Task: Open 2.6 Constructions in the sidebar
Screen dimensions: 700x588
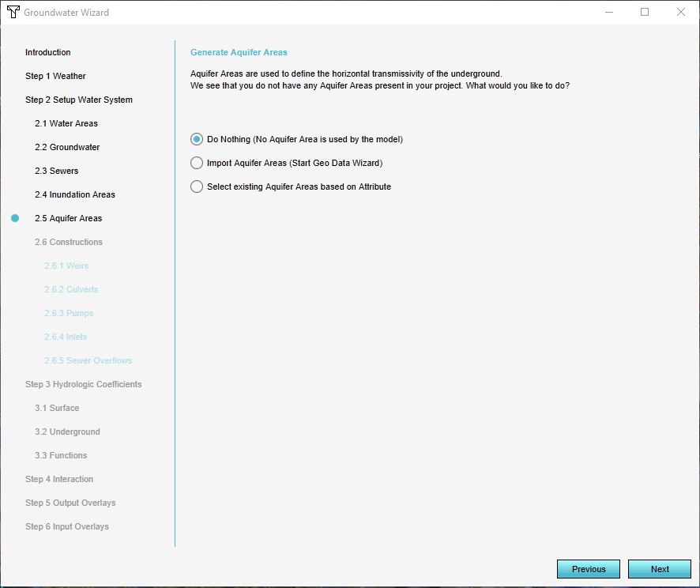Action: pos(68,242)
